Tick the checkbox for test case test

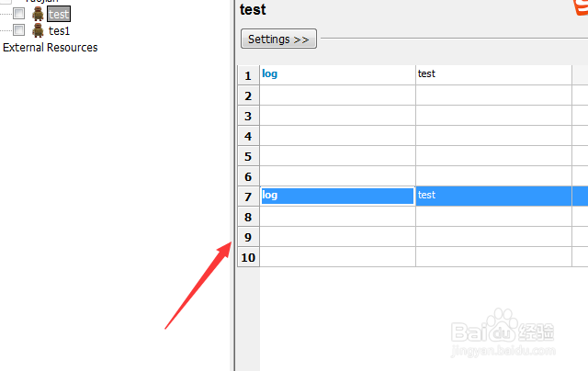18,14
